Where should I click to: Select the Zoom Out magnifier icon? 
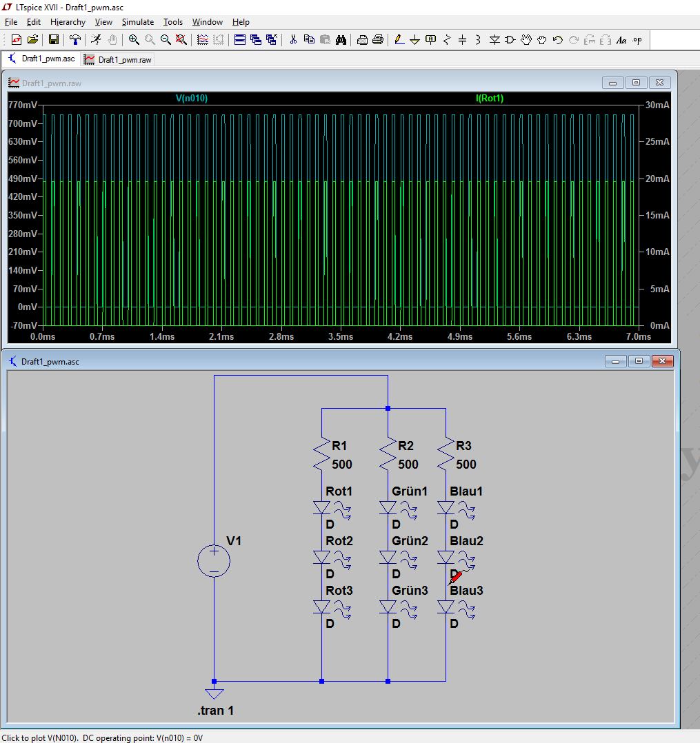click(x=166, y=40)
